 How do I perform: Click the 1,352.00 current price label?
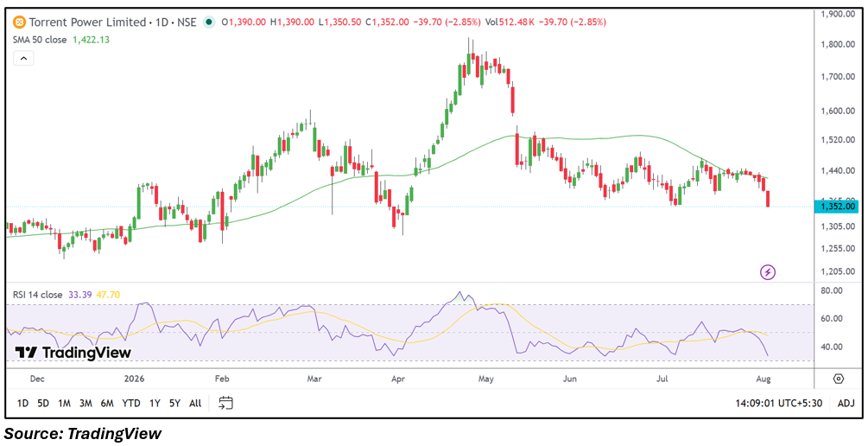[836, 207]
